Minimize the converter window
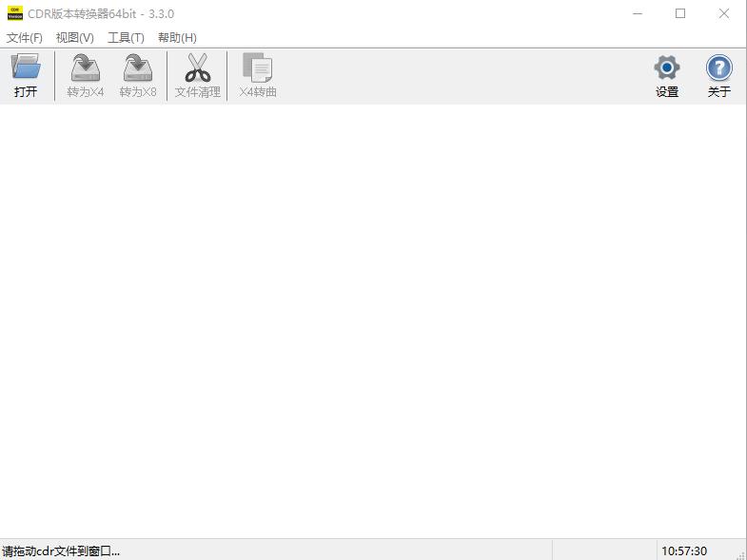The image size is (747, 560). [x=638, y=13]
